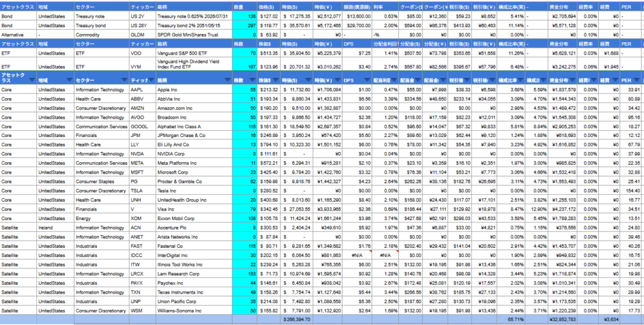Select the 297 quantity cell for Treasury bond
The width and height of the screenshot is (644, 325).
point(245,25)
